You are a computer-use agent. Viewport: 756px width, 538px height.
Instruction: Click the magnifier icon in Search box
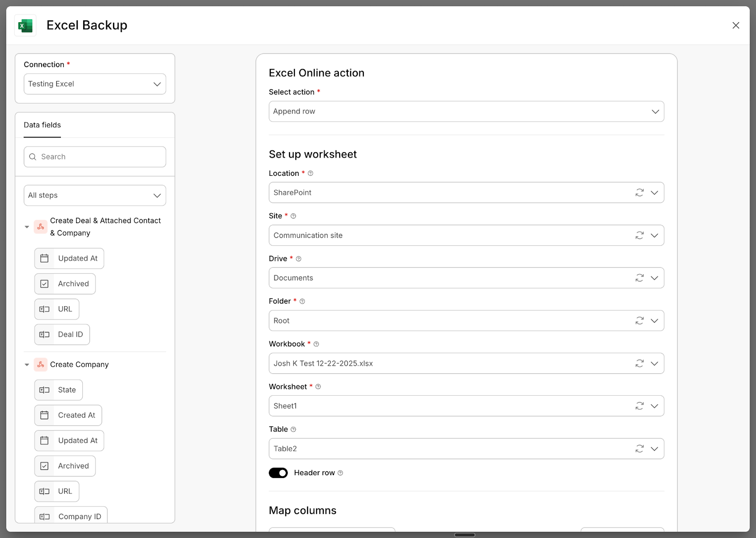click(x=33, y=157)
